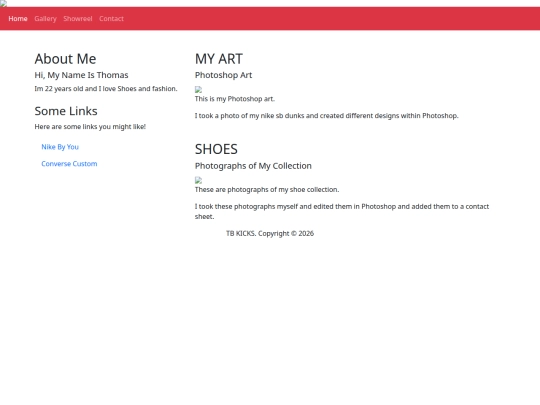Click the MY ART heading

[219, 59]
